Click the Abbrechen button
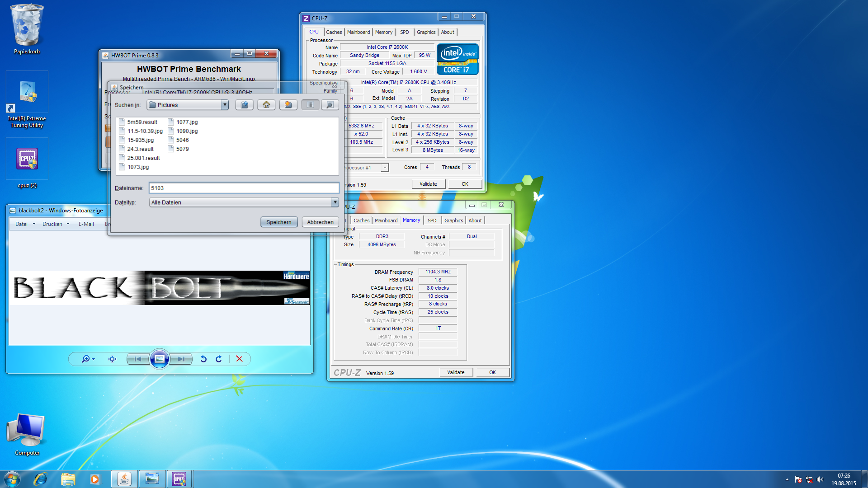 pyautogui.click(x=320, y=222)
